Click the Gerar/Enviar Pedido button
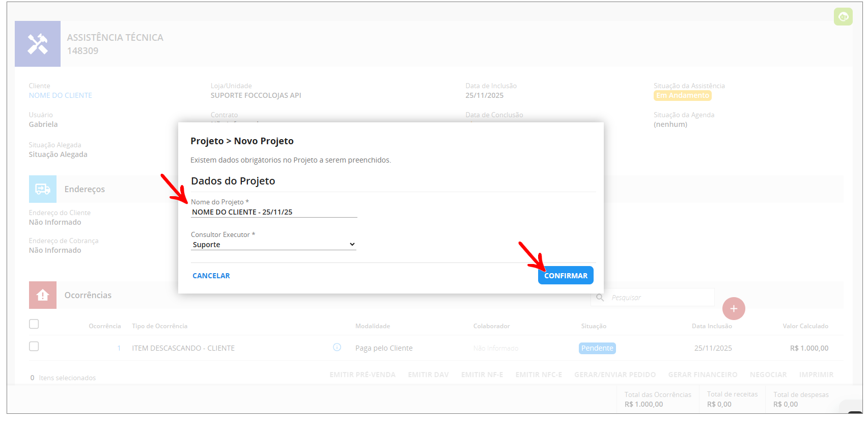Screen dimensions: 868x423 tap(615, 375)
